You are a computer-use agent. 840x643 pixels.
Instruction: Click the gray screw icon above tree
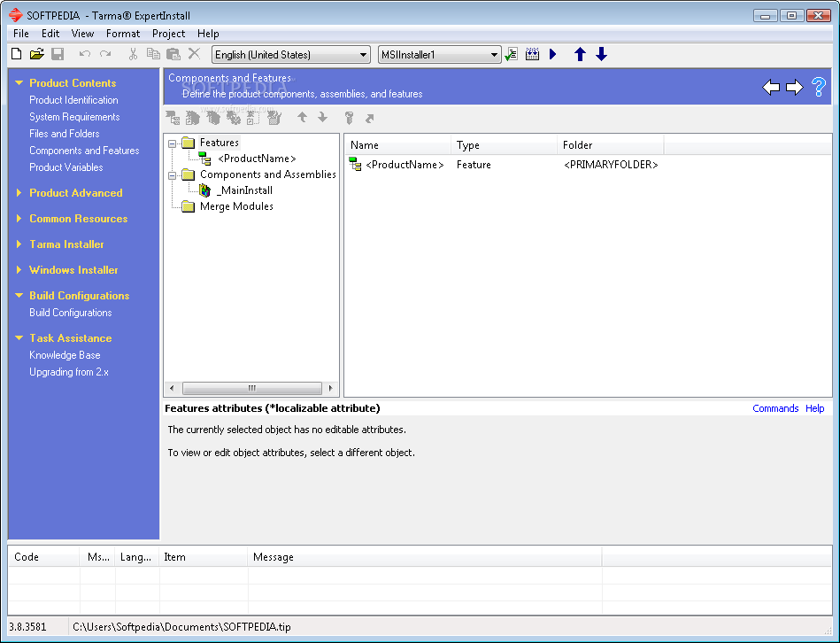point(350,118)
